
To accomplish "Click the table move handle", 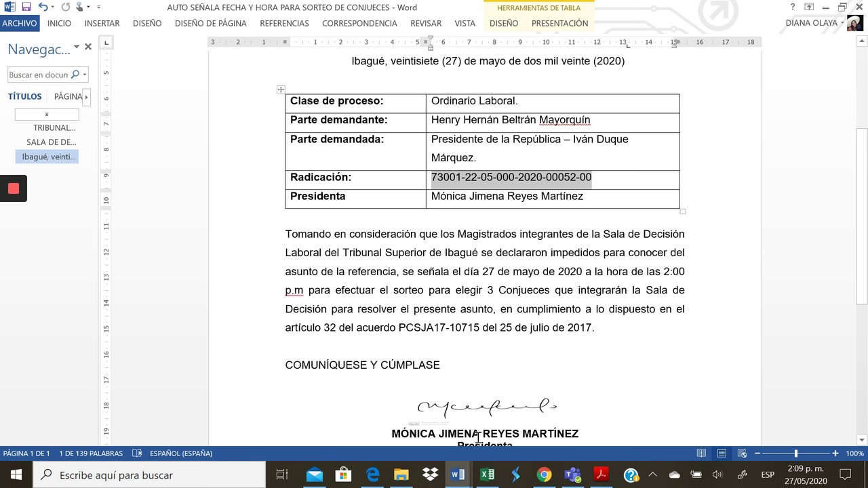I will click(281, 89).
